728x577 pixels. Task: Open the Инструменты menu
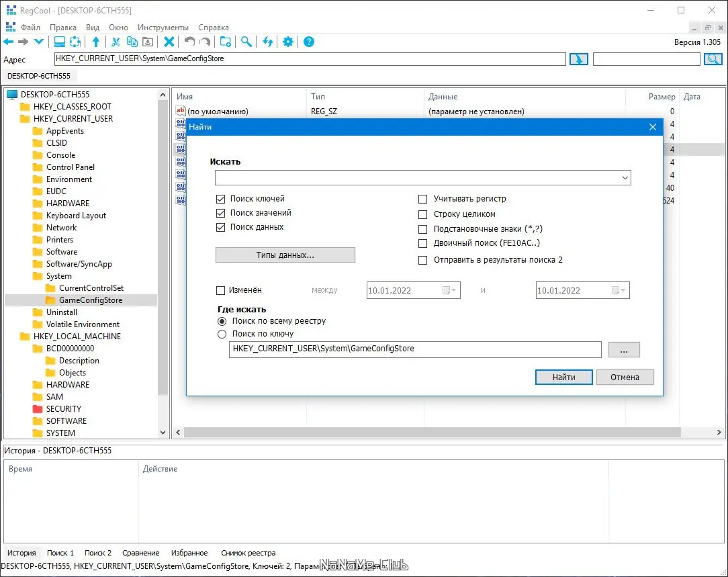pyautogui.click(x=163, y=28)
